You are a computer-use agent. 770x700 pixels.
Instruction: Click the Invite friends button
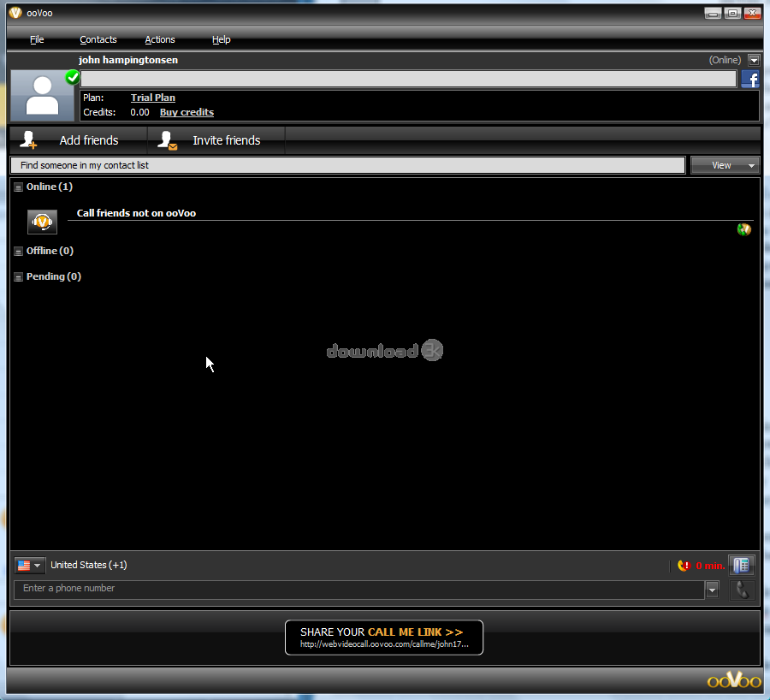[x=216, y=140]
